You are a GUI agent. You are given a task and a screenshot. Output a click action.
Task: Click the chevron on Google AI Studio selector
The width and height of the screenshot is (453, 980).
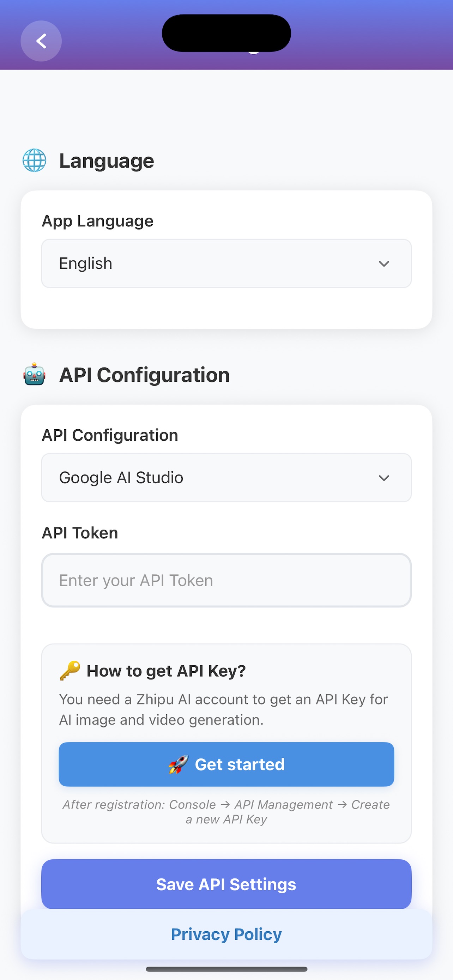[384, 478]
